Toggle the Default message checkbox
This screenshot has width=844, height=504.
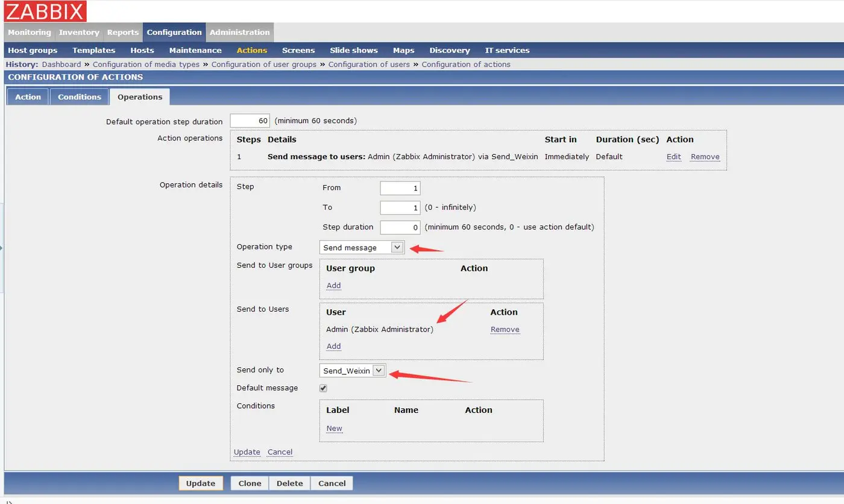coord(323,388)
